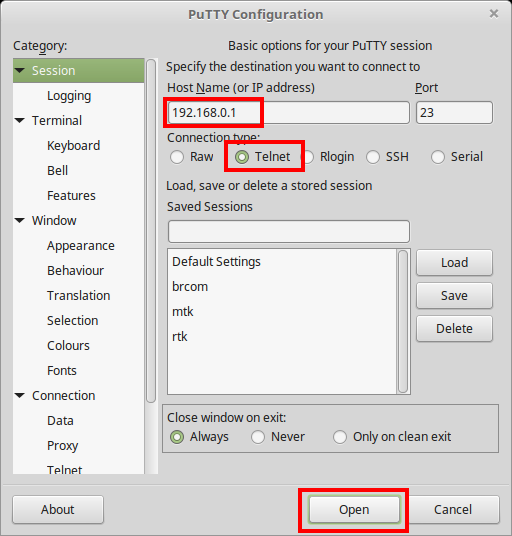This screenshot has height=536, width=512.
Task: Save the current session
Action: 454,296
